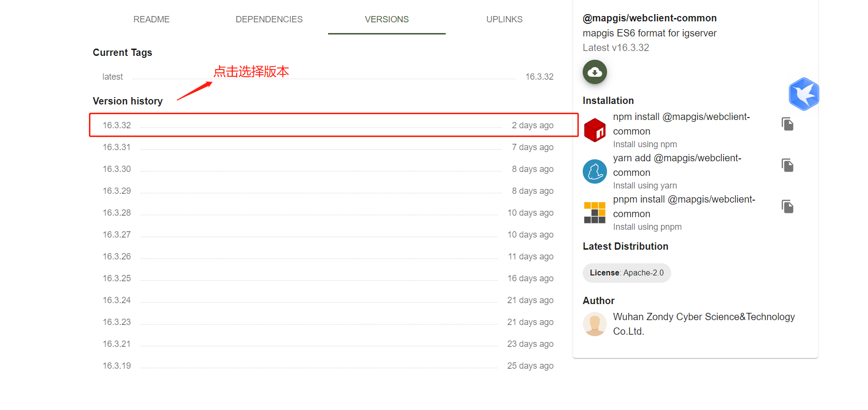The width and height of the screenshot is (868, 410).
Task: Click the pnpm install @mapgis/webclient-common text
Action: 684,206
